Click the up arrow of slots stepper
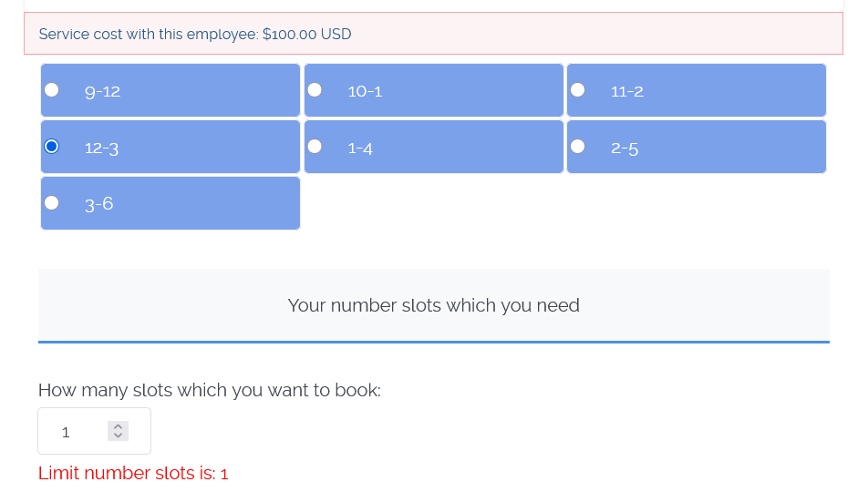The width and height of the screenshot is (868, 492). [x=118, y=426]
